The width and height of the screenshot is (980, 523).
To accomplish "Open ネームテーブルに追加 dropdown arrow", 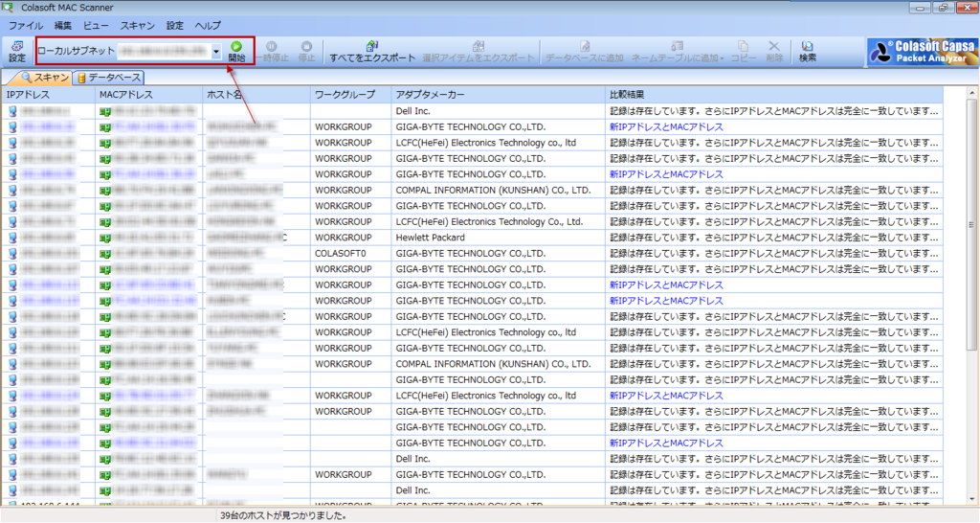I will tap(722, 58).
